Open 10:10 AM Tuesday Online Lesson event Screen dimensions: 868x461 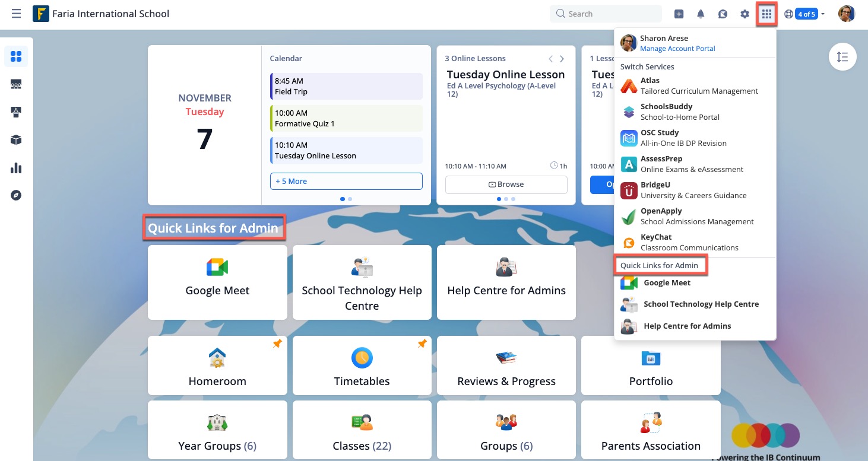[346, 150]
